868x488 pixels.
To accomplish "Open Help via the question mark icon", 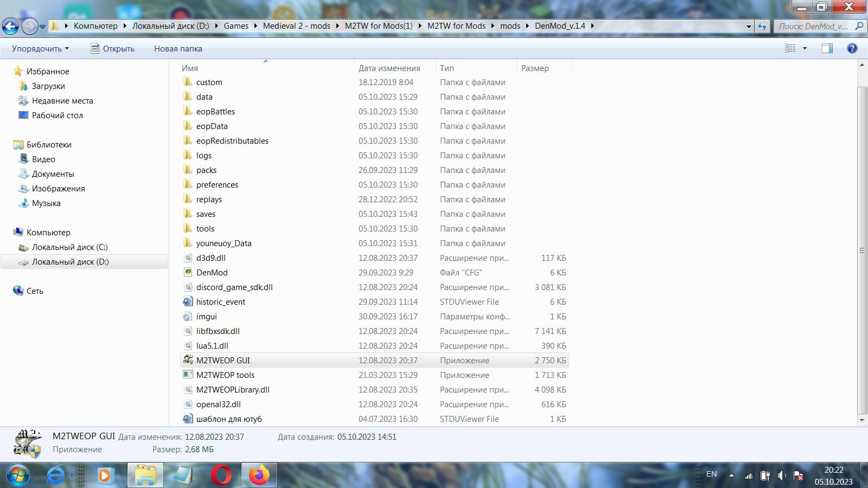I will 852,48.
